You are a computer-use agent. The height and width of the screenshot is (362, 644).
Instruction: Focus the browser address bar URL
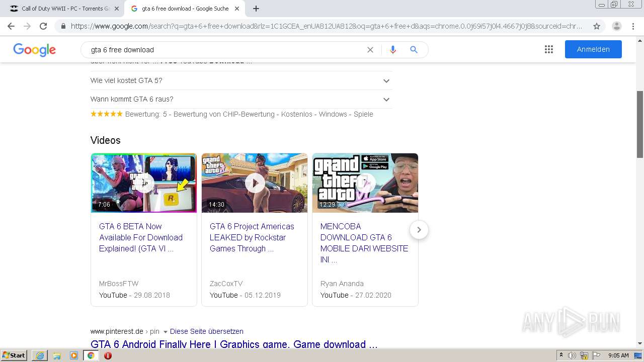click(326, 26)
